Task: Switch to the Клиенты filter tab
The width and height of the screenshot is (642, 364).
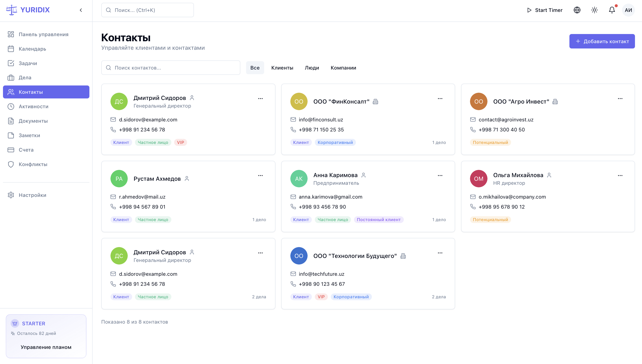Action: click(282, 68)
